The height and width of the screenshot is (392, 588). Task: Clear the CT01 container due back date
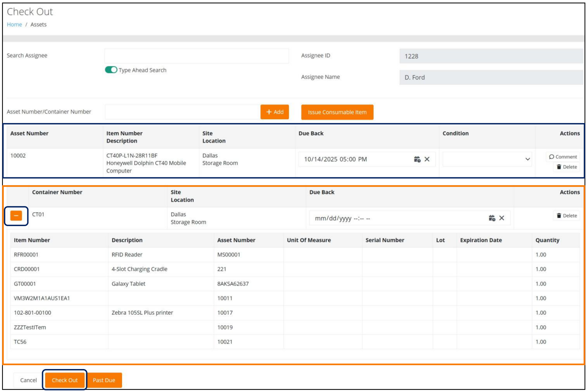pos(501,218)
